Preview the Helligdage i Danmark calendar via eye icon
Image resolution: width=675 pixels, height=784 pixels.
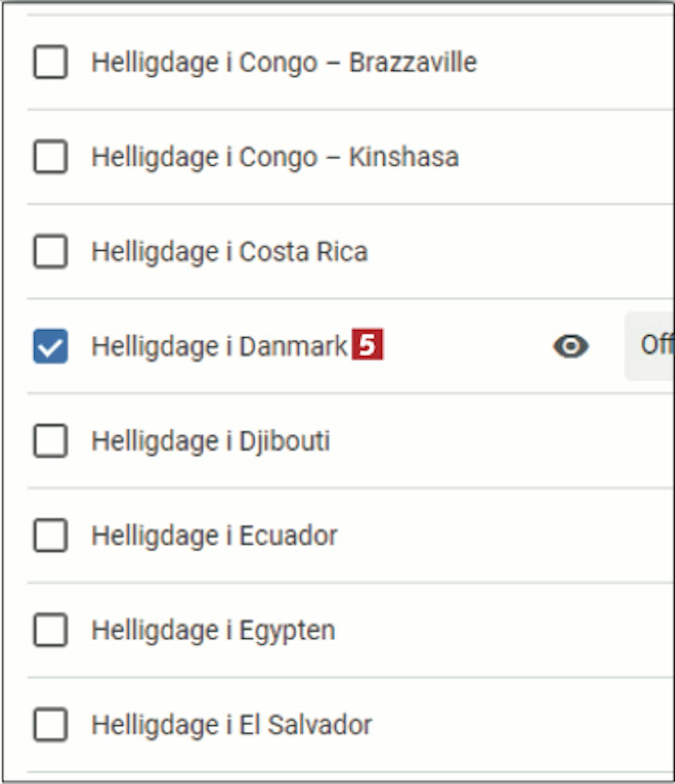click(x=571, y=346)
